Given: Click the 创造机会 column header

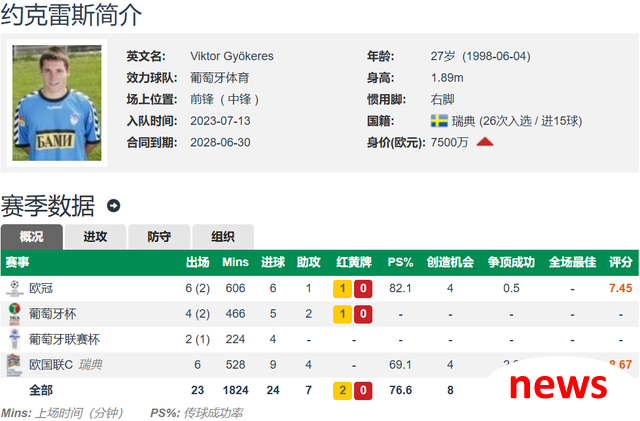Looking at the screenshot, I should [x=450, y=262].
